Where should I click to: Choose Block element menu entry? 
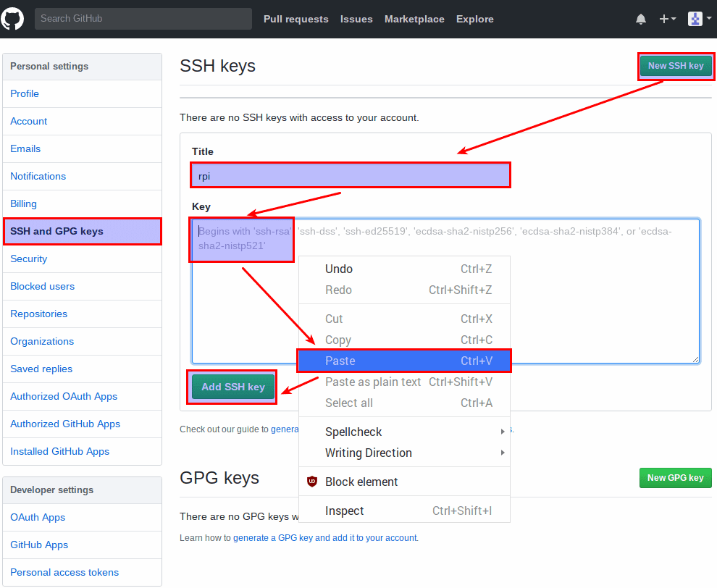[x=404, y=482]
